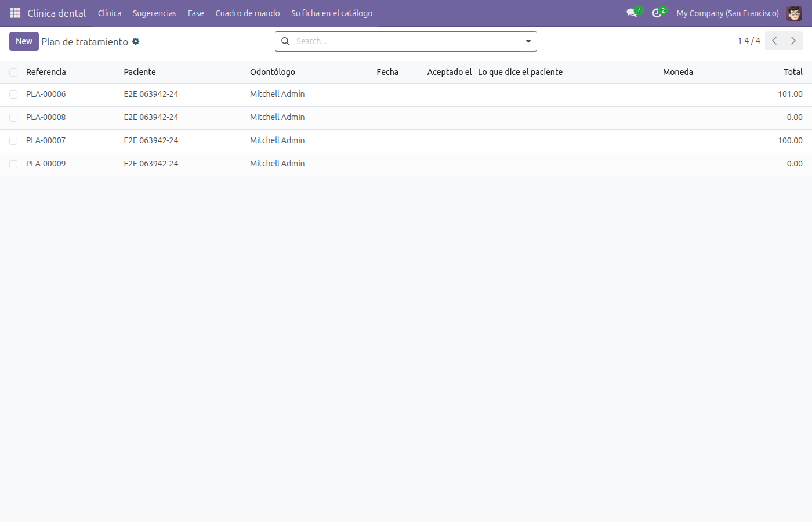Click the search magnifier icon

point(285,41)
